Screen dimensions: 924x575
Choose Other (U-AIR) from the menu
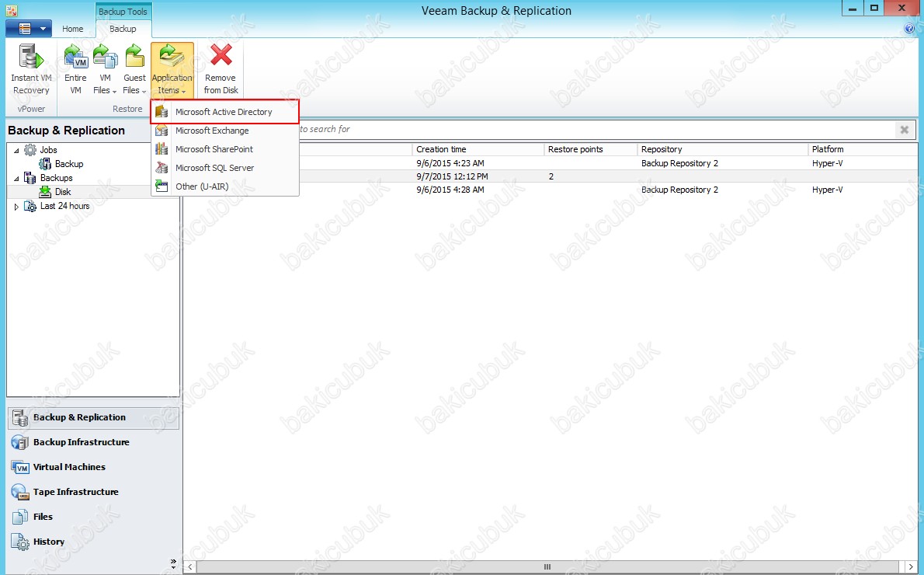point(225,186)
